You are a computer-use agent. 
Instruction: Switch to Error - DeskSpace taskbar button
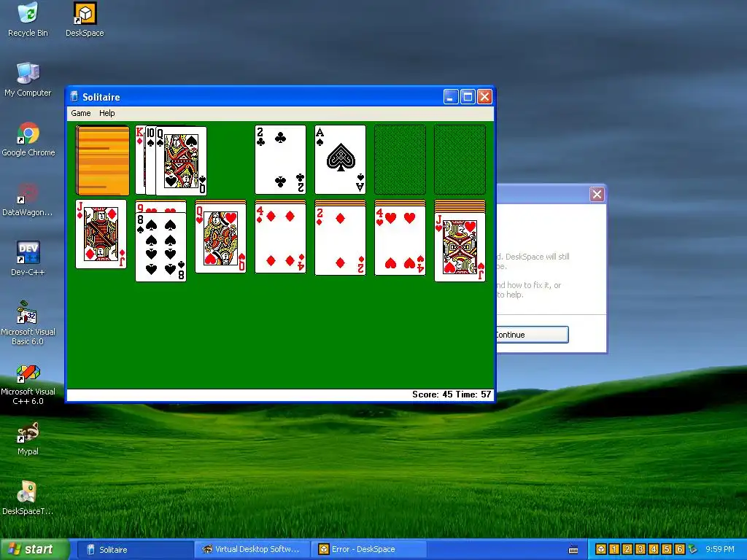[x=368, y=550]
